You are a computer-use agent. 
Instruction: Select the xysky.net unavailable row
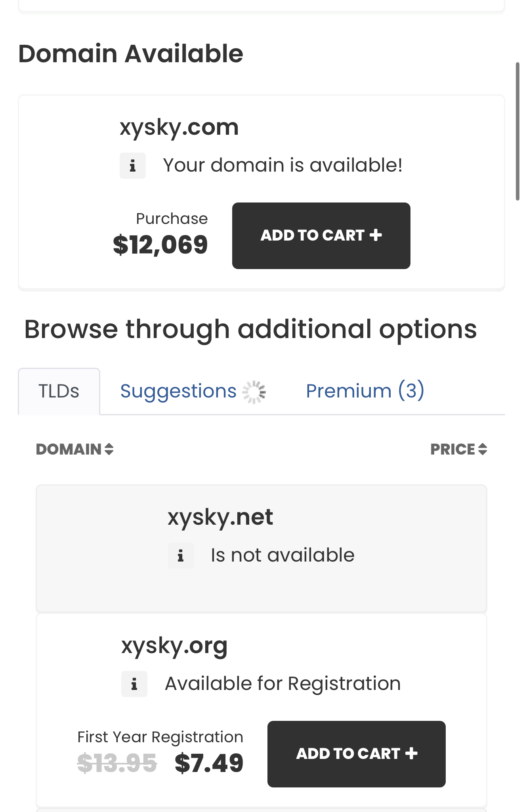tap(261, 548)
